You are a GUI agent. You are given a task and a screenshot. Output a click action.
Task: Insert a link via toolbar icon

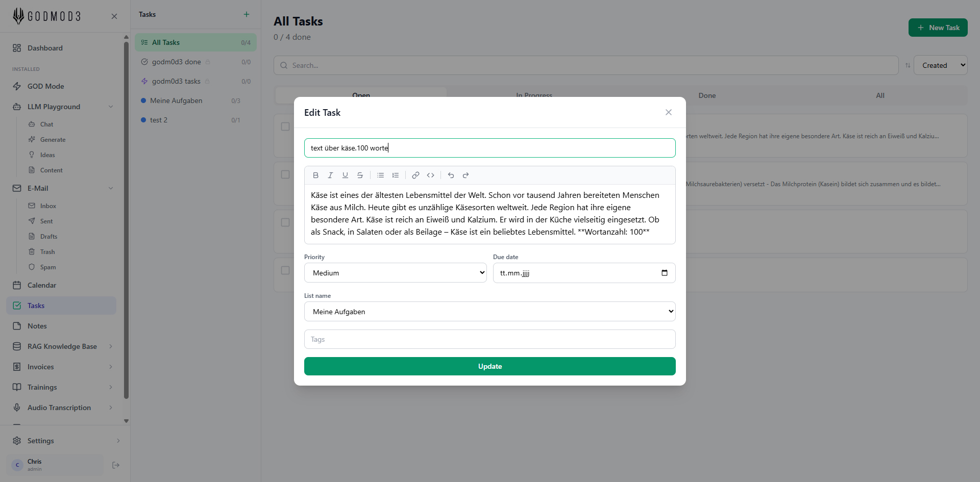(415, 175)
